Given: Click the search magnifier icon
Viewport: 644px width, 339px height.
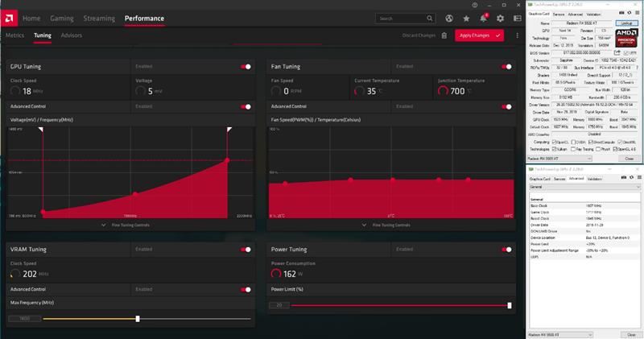Looking at the screenshot, I should [429, 19].
